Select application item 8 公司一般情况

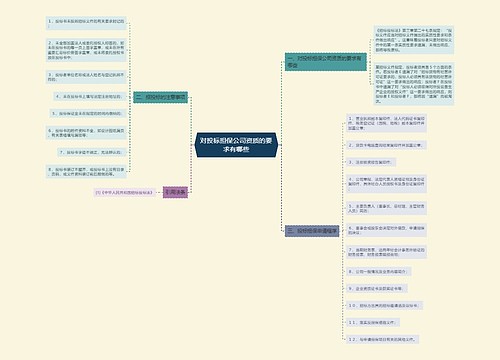tap(379, 271)
